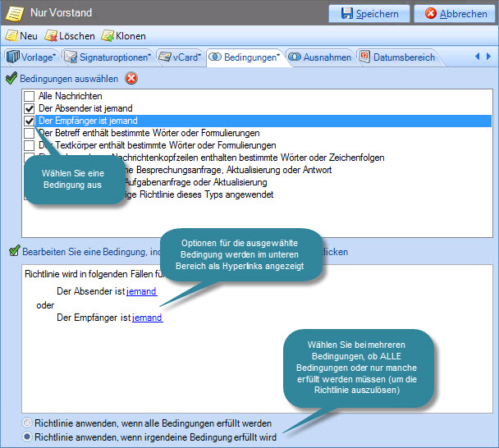Select radio: wenn alle Bedingungen erfüllt werden
The image size is (499, 448).
29,423
